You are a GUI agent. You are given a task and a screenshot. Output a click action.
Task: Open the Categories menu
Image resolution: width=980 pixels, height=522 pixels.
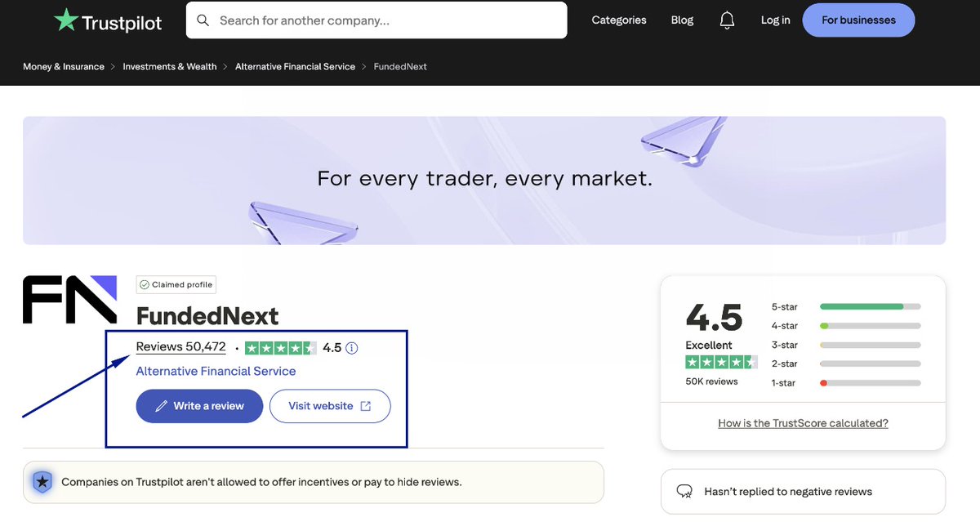[619, 20]
